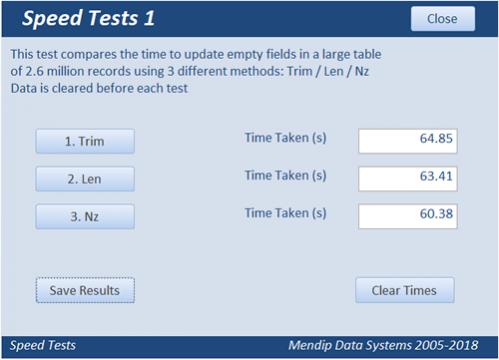Run the 1. Trim speed test
Viewport: 499px width, 360px height.
[85, 141]
